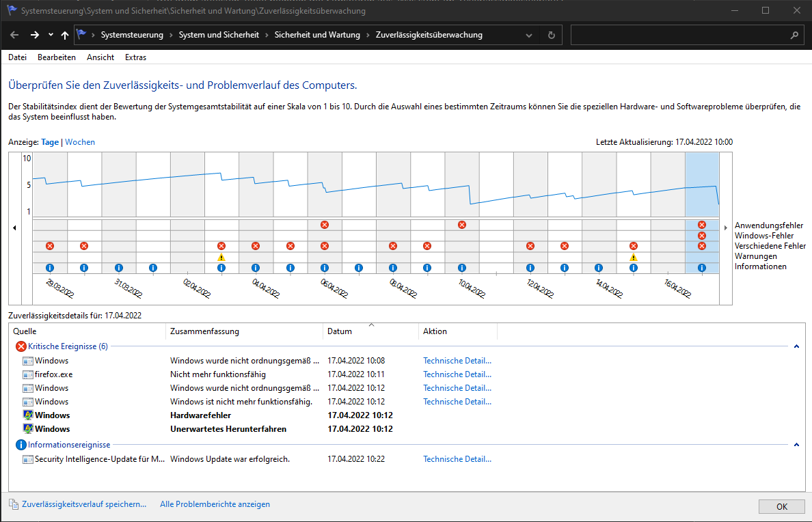Go up one level with Up arrow
Image resolution: width=812 pixels, height=522 pixels.
click(65, 36)
